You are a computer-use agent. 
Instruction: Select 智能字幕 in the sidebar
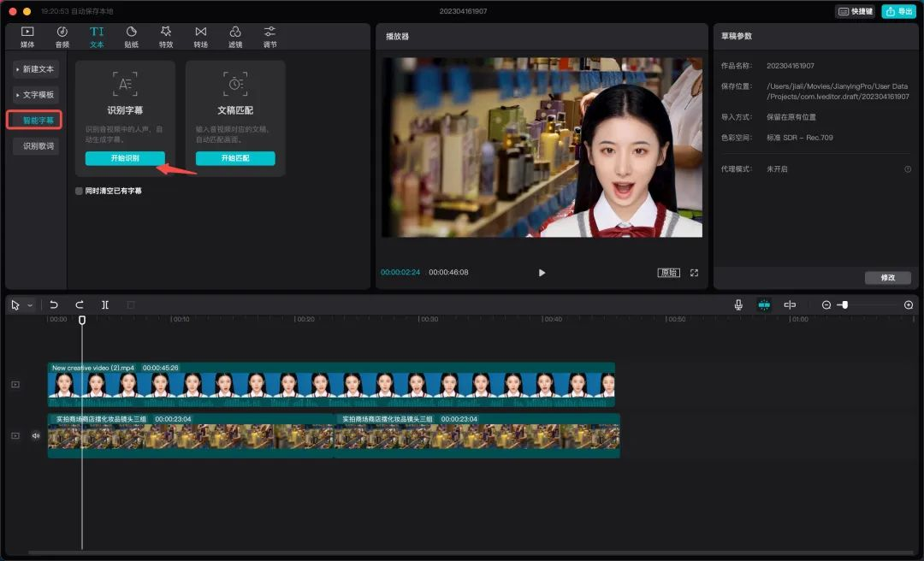[x=35, y=121]
